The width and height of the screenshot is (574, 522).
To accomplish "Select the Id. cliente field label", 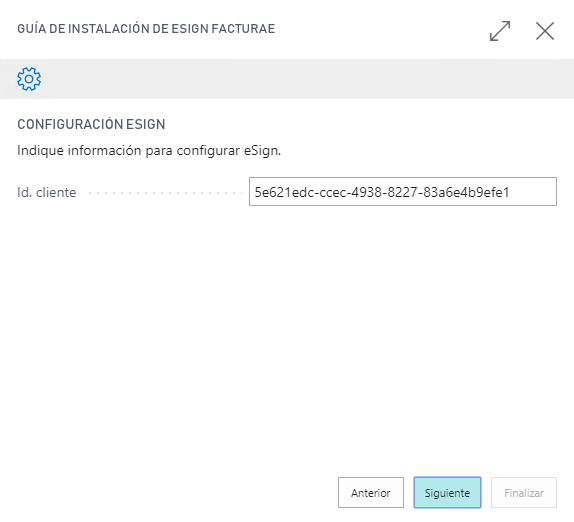I will click(46, 192).
